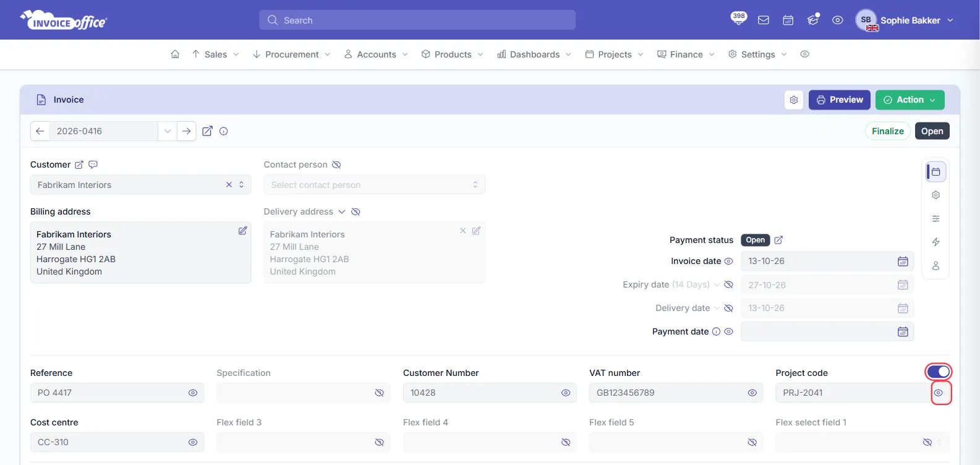Go to next invoice with right arrow
The width and height of the screenshot is (980, 465).
[x=186, y=131]
